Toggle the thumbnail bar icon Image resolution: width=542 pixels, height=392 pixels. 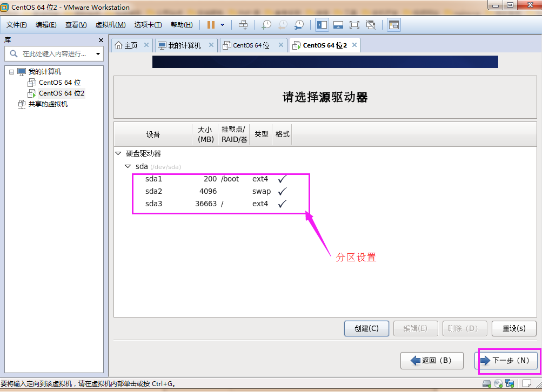tap(338, 25)
